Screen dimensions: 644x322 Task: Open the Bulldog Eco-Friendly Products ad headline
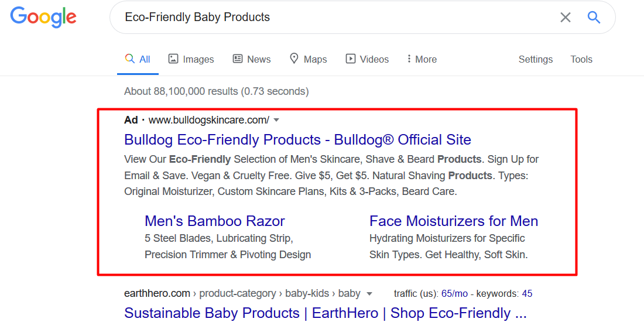click(x=298, y=140)
